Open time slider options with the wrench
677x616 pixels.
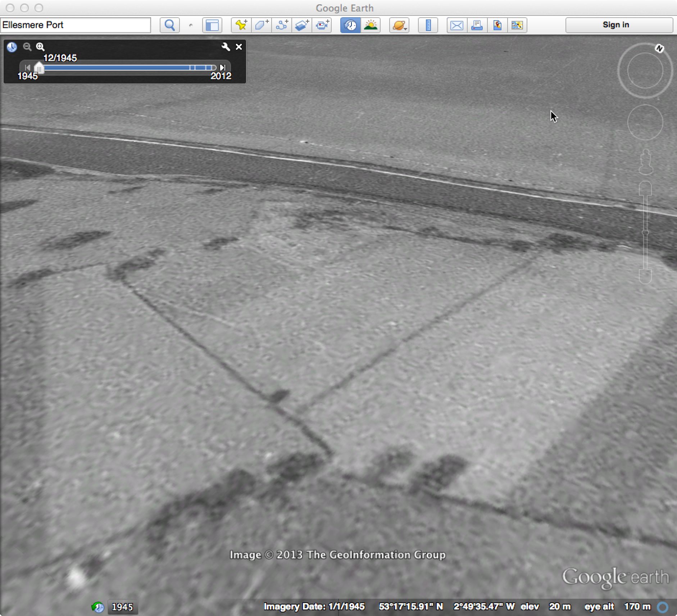[226, 47]
